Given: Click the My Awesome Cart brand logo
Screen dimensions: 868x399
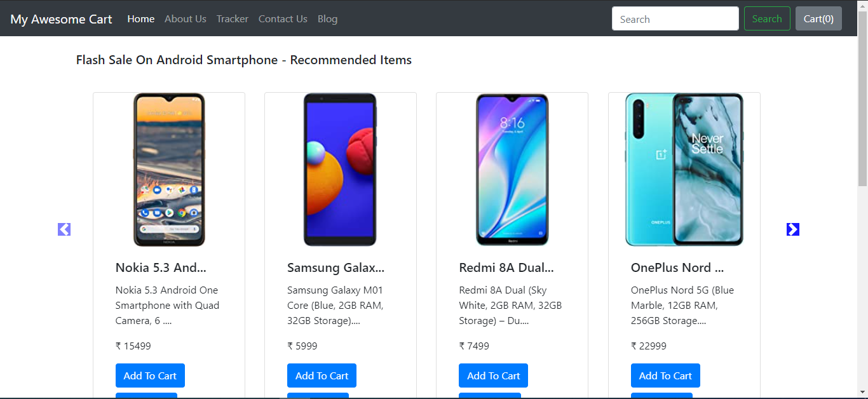Looking at the screenshot, I should point(61,19).
